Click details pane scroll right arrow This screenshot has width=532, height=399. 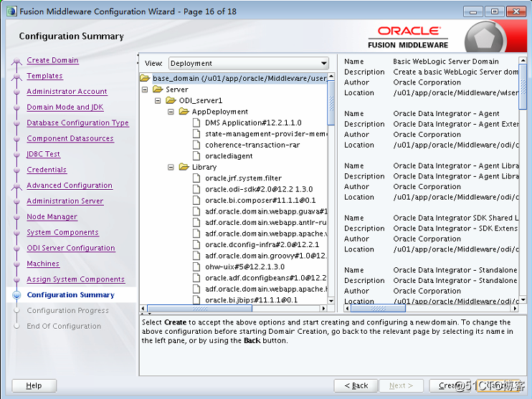[515, 309]
